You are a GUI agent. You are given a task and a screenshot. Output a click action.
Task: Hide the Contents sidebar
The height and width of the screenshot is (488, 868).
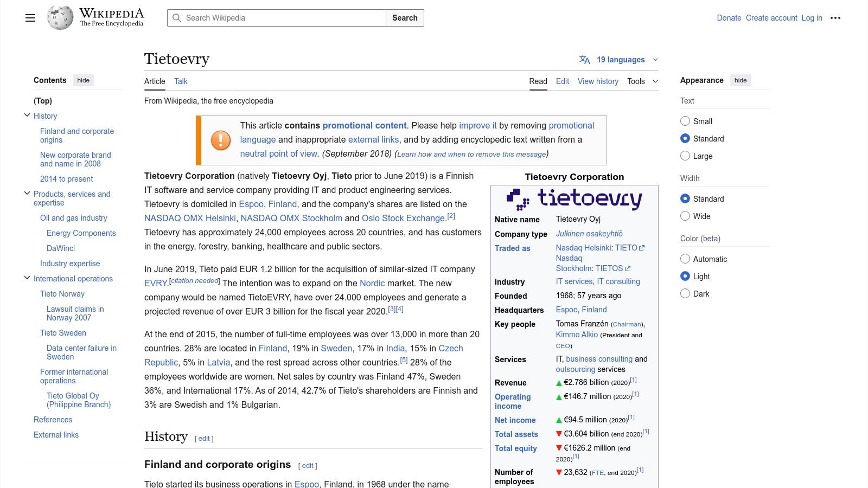tap(84, 80)
